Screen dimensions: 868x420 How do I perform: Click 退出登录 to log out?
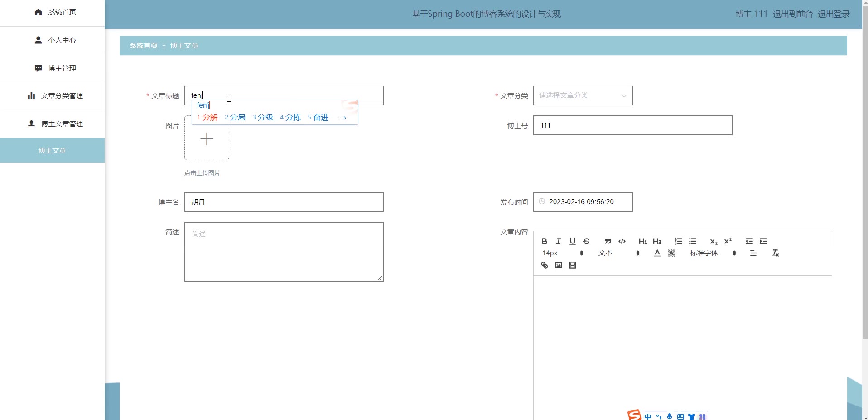pos(834,14)
